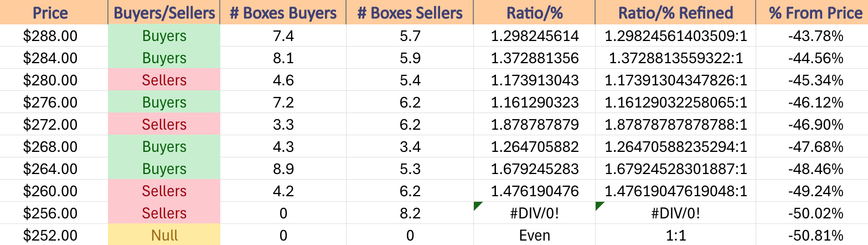
Task: Click the 1.878787879 ratio cell
Action: click(x=535, y=125)
